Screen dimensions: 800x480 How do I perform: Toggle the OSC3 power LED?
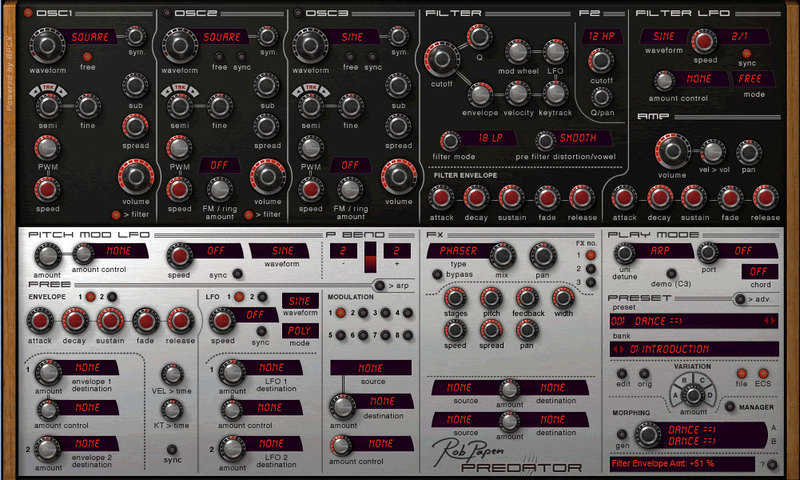tap(297, 13)
